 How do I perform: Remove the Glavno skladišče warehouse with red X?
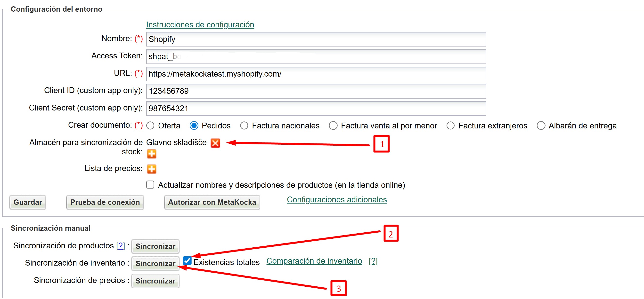tap(215, 143)
